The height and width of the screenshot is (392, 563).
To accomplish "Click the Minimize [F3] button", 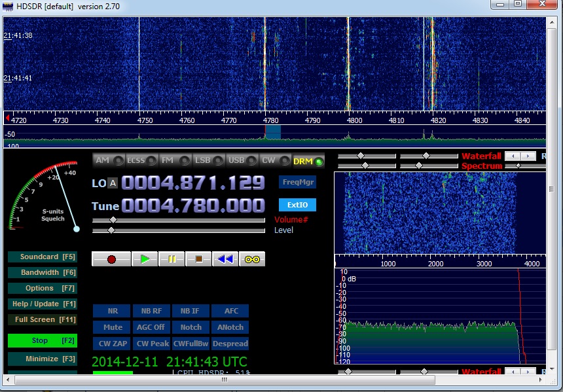I will click(x=43, y=359).
